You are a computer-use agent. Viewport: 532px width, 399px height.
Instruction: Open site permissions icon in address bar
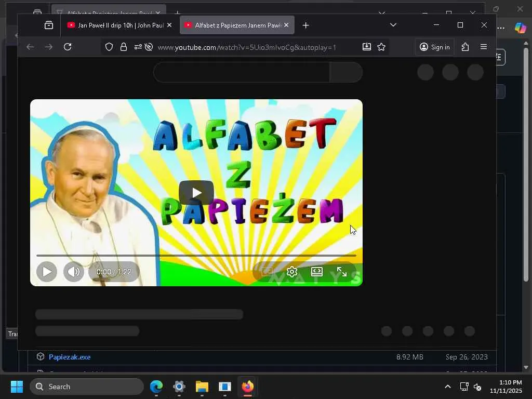pyautogui.click(x=138, y=47)
